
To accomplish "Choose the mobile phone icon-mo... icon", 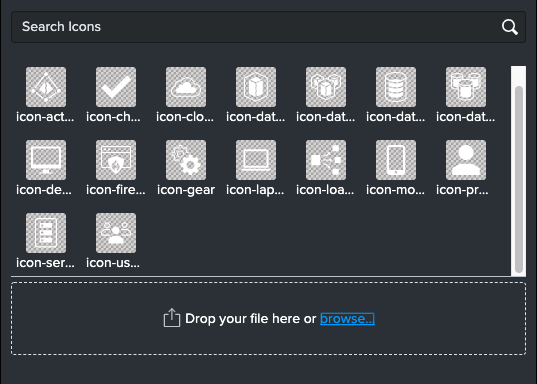I will [x=396, y=160].
